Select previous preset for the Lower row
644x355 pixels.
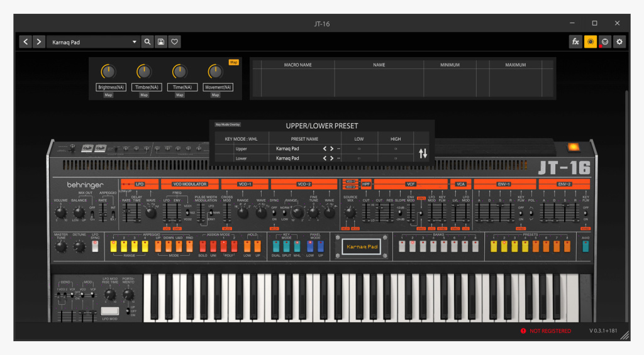(325, 158)
